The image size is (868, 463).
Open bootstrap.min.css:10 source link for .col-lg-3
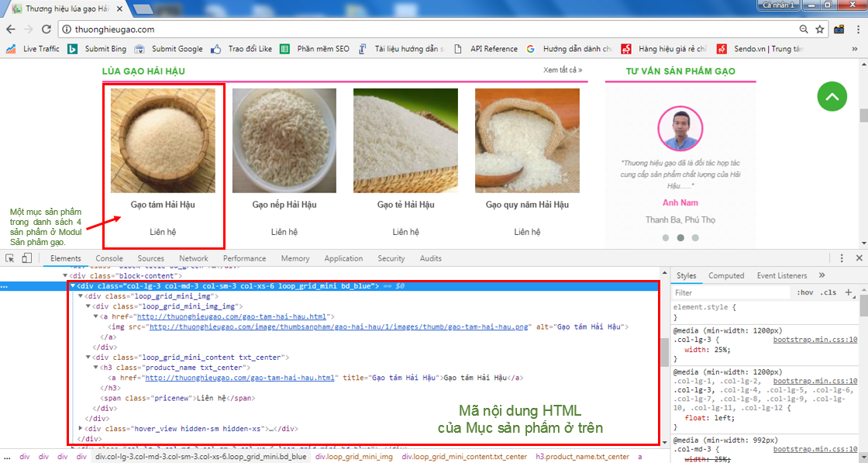click(815, 340)
